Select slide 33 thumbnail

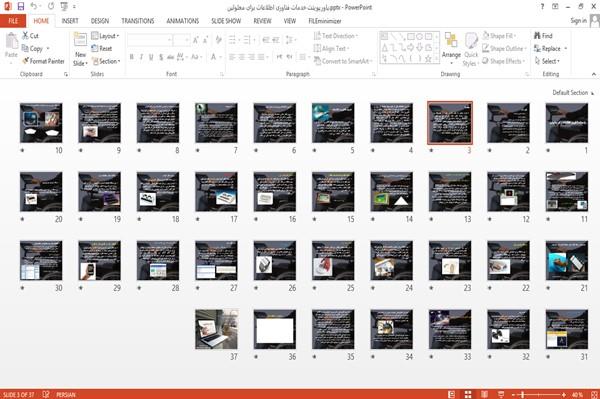[x=450, y=329]
